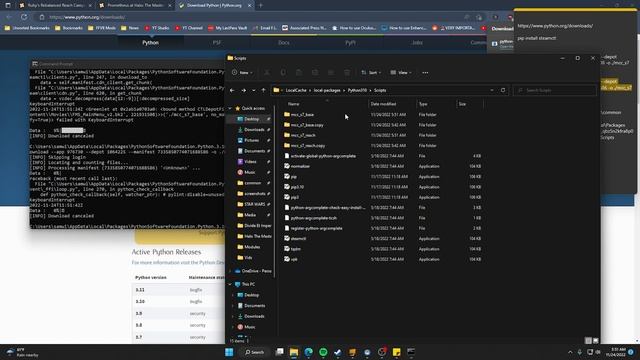Switch to the Download Python browser tab
The height and width of the screenshot is (360, 640).
(x=214, y=5)
